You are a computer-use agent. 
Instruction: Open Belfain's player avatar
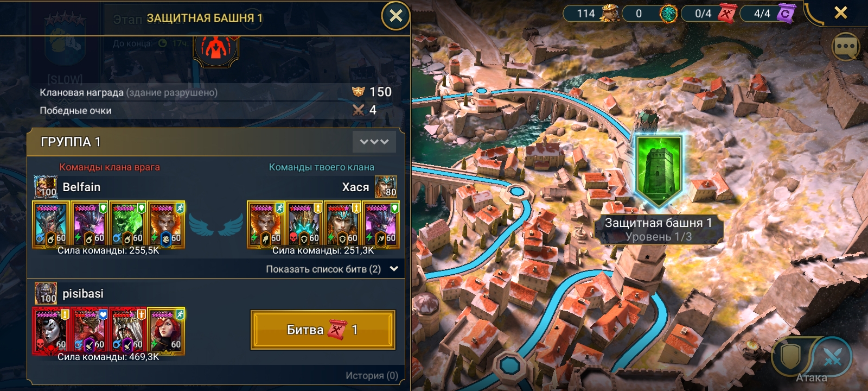tap(46, 187)
